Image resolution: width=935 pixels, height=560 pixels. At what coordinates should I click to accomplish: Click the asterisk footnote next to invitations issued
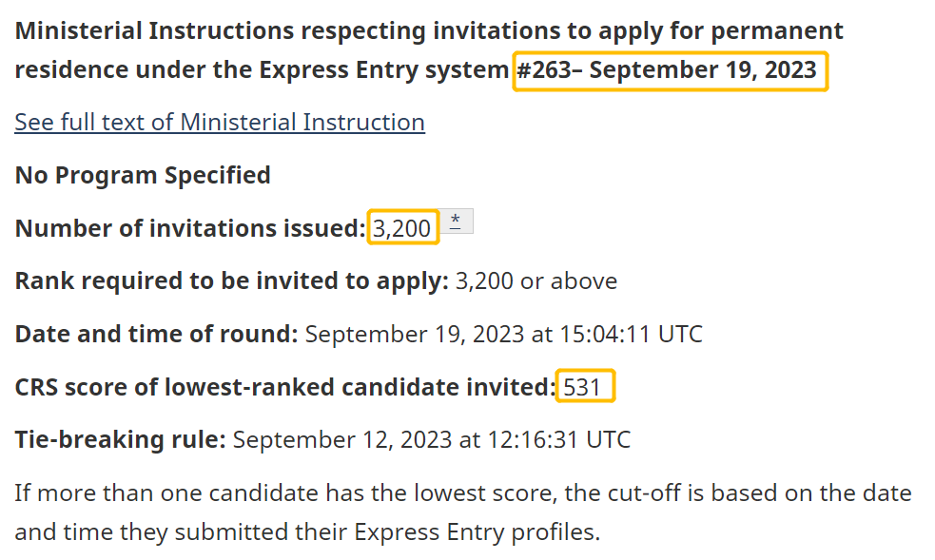click(456, 222)
